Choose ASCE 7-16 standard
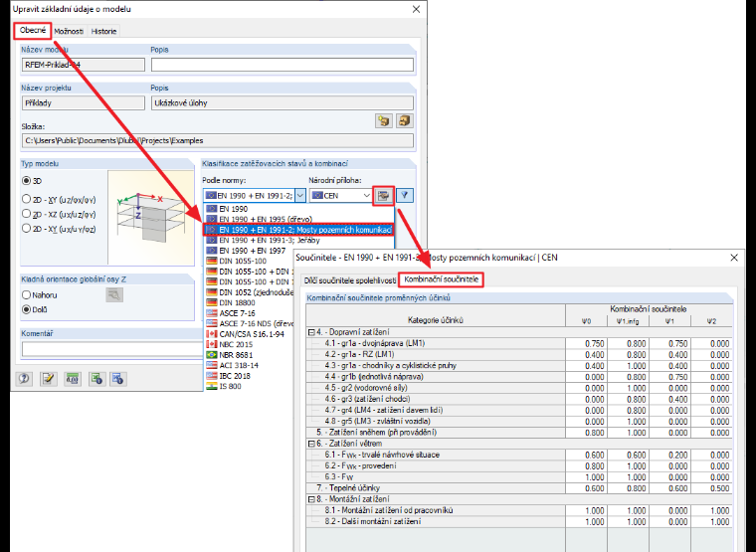 click(250, 313)
